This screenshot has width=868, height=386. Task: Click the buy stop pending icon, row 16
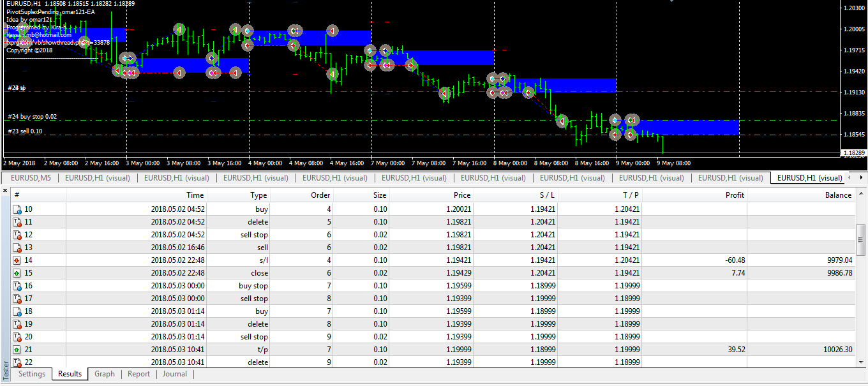[17, 286]
